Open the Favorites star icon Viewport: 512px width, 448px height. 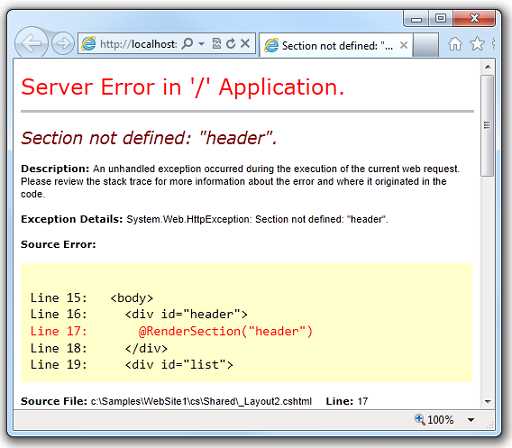pos(477,43)
